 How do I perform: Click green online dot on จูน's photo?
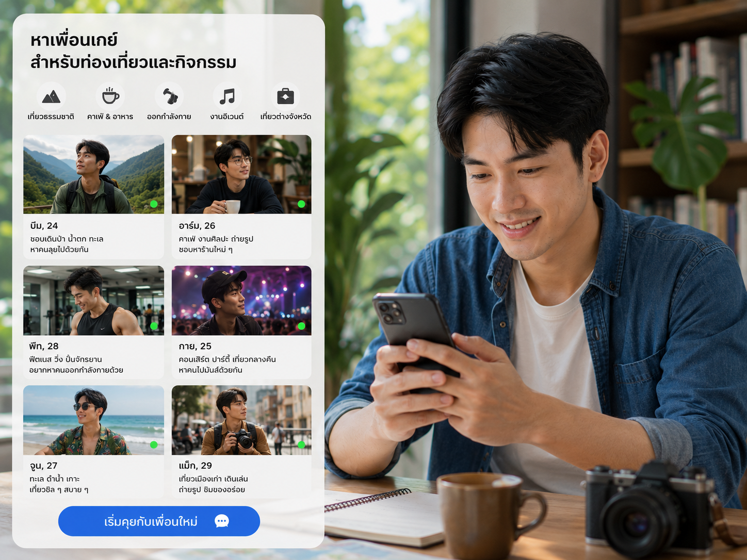tap(154, 444)
